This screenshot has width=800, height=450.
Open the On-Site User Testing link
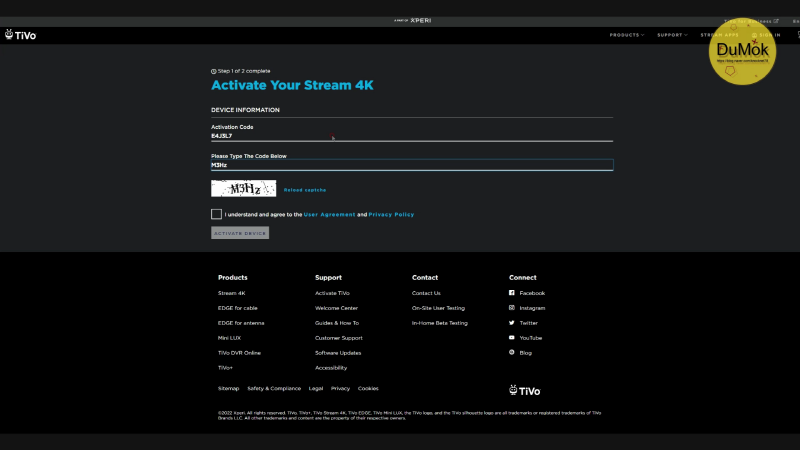point(438,308)
